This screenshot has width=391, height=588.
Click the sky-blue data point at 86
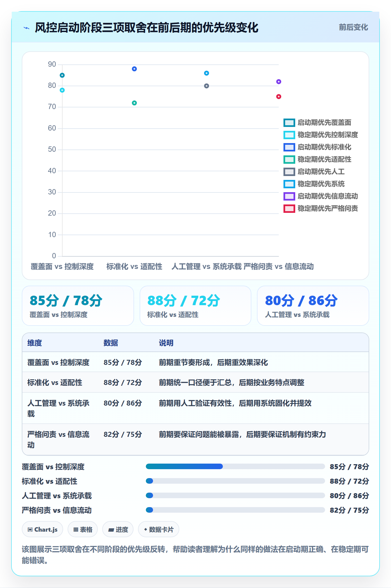pyautogui.click(x=206, y=73)
